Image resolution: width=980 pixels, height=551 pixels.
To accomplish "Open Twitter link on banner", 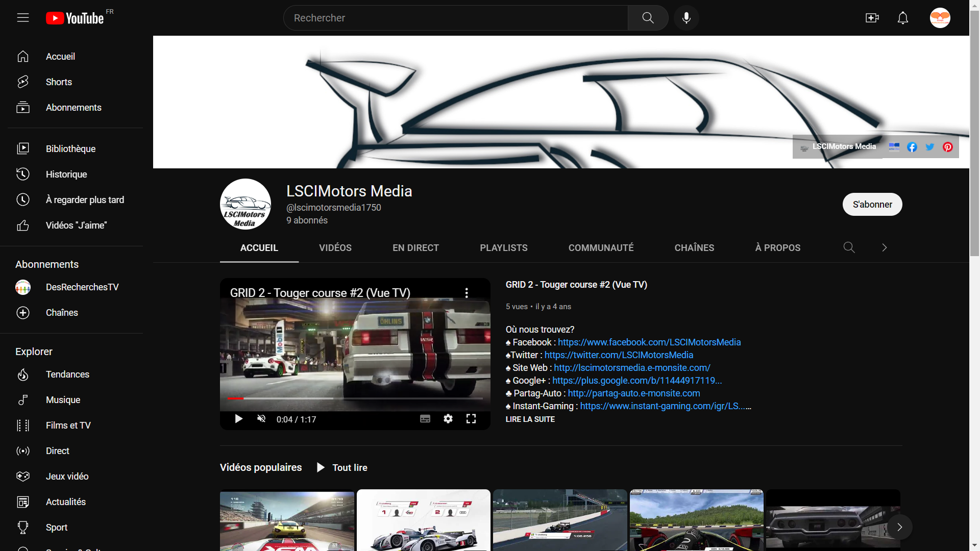I will 930,147.
